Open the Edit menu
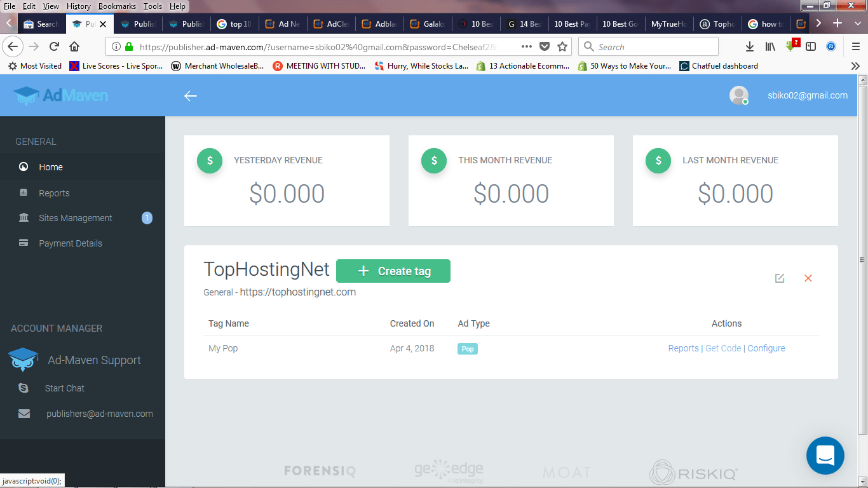Viewport: 868px width, 488px height. point(29,6)
